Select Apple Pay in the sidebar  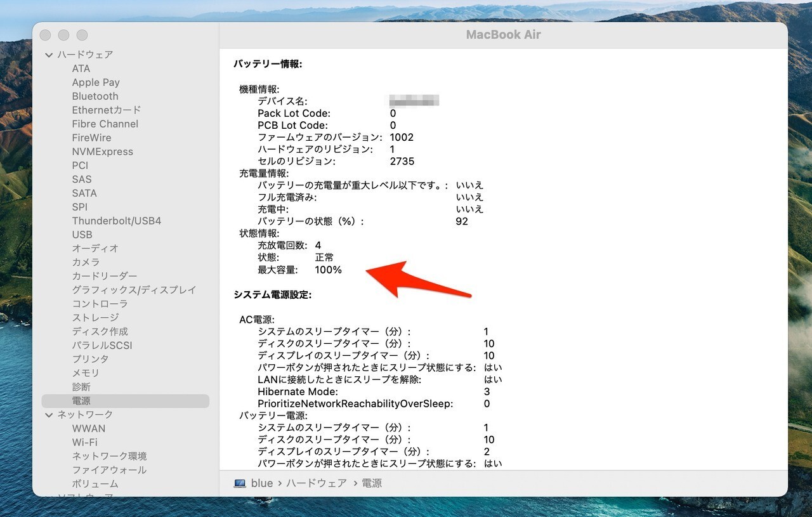96,82
